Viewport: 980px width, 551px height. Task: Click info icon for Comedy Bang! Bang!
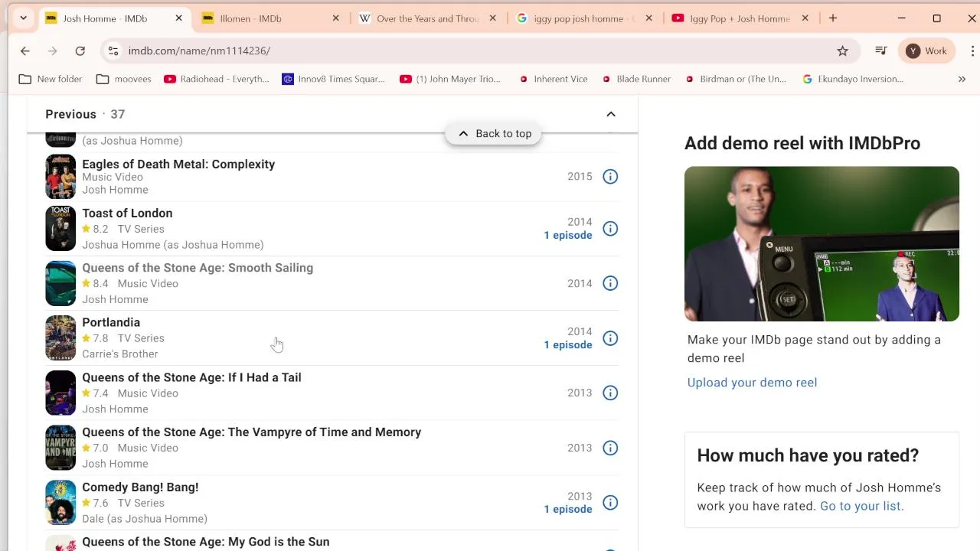610,503
